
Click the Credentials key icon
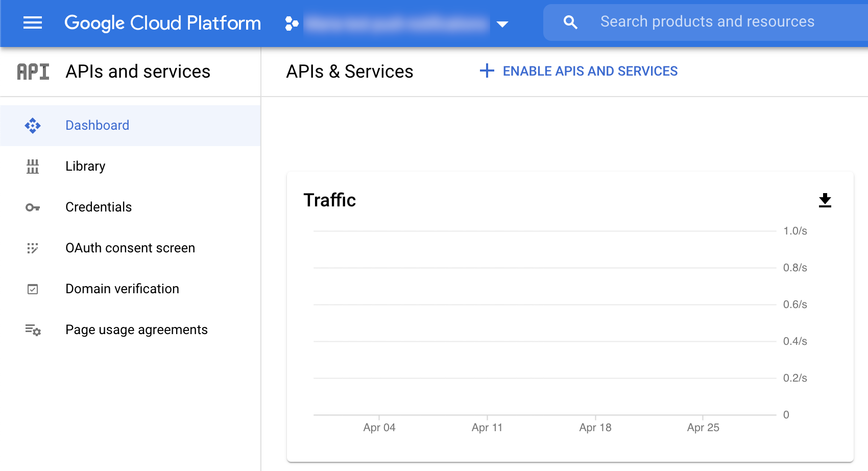tap(33, 207)
